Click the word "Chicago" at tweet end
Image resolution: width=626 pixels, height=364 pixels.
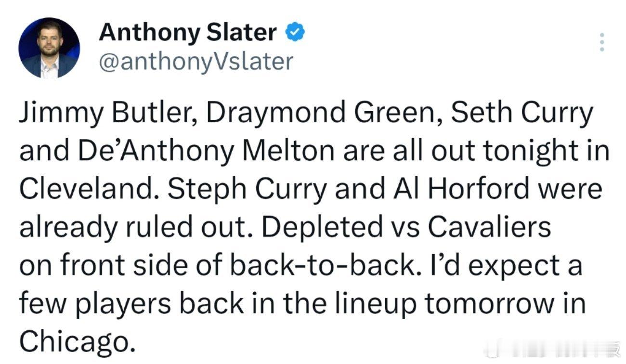pos(74,341)
